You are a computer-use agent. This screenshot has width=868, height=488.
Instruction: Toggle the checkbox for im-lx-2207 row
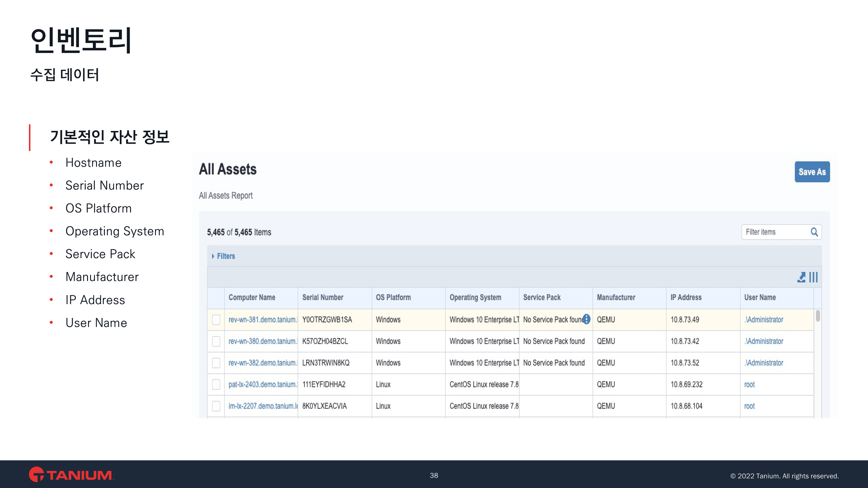[216, 406]
